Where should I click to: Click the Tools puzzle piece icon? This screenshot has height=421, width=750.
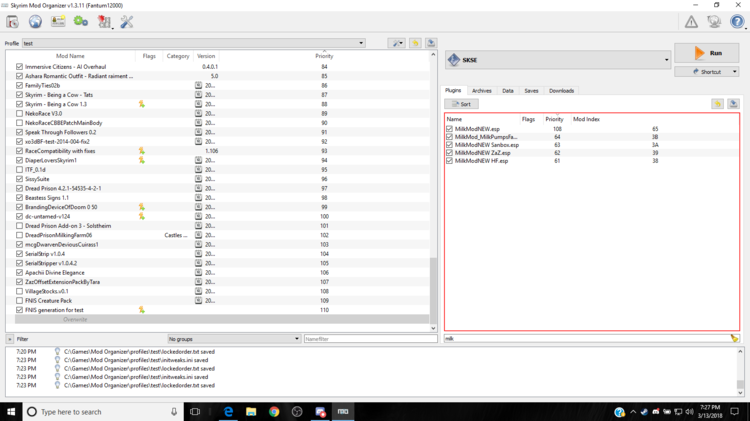pyautogui.click(x=104, y=22)
